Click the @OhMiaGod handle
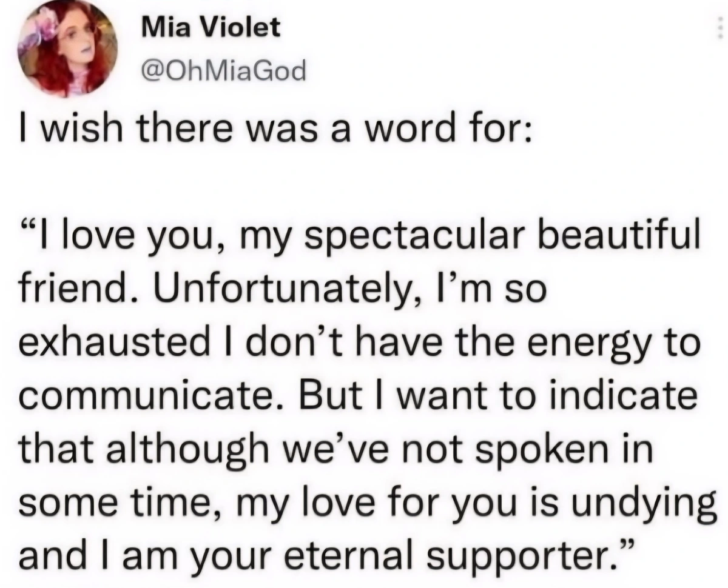 [x=223, y=72]
